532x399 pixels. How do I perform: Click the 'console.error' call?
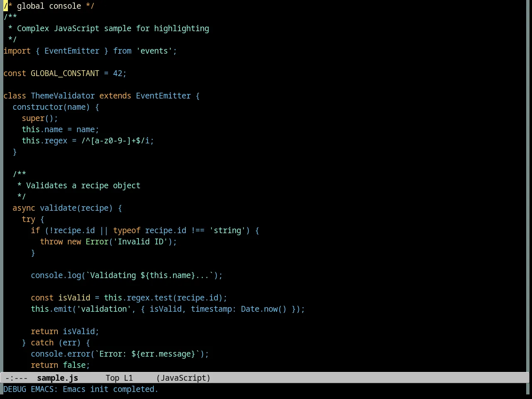click(x=60, y=354)
